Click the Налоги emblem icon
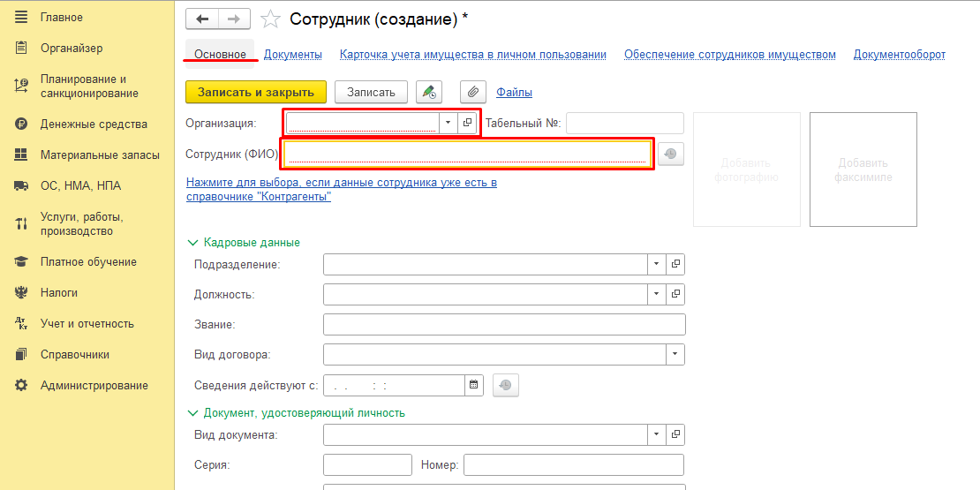Viewport: 980px width, 490px height. coord(21,292)
